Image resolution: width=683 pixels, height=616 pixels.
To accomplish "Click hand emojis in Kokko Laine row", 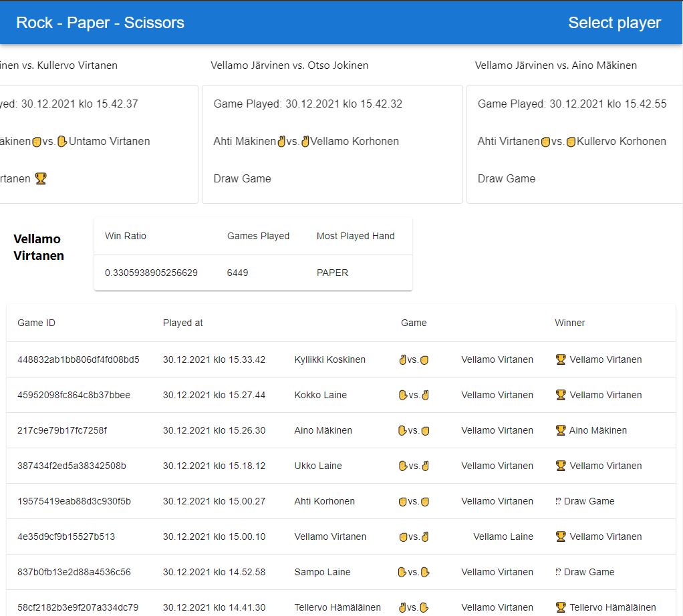I will point(413,395).
